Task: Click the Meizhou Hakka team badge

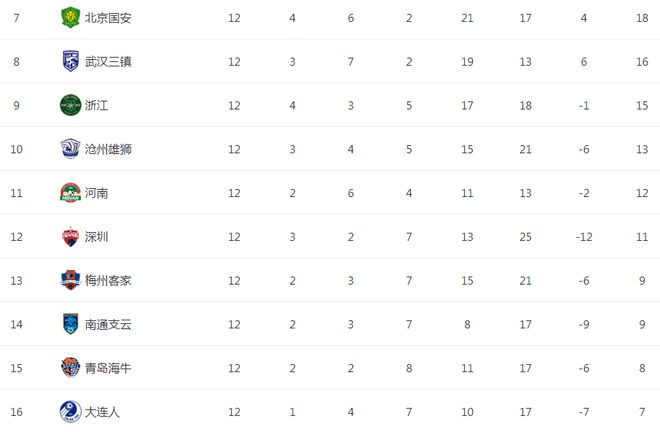Action: [70, 280]
